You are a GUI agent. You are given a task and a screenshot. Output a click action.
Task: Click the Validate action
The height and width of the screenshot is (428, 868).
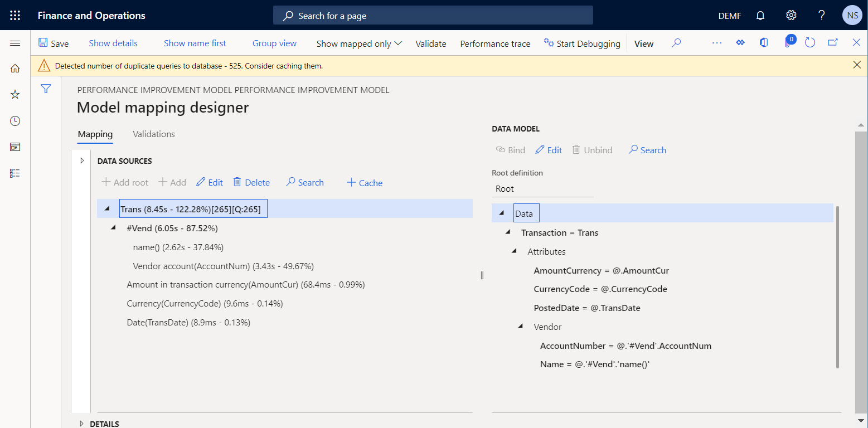(x=430, y=43)
